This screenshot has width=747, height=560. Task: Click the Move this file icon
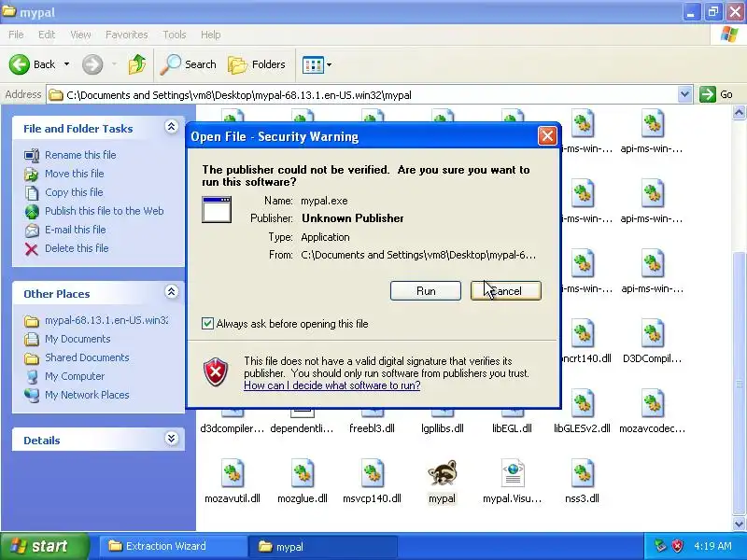(x=32, y=175)
